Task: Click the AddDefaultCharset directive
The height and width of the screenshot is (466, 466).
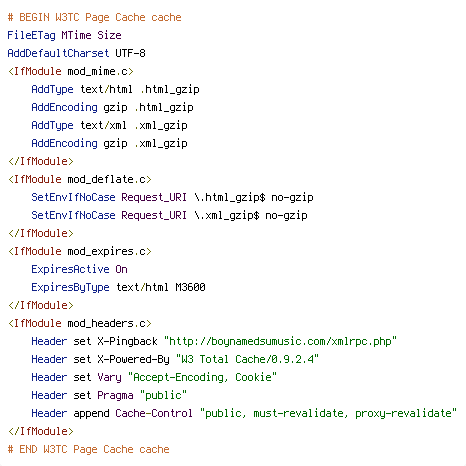Action: click(58, 53)
